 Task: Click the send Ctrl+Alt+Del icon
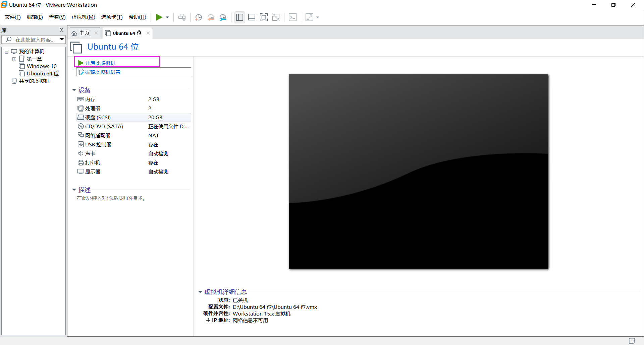tap(181, 17)
